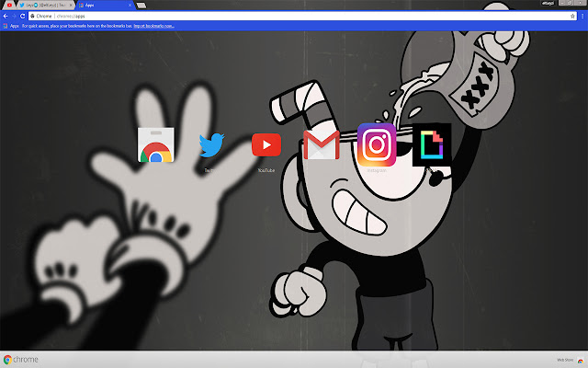Bookmark this page with the star
The height and width of the screenshot is (368, 588).
click(x=572, y=17)
